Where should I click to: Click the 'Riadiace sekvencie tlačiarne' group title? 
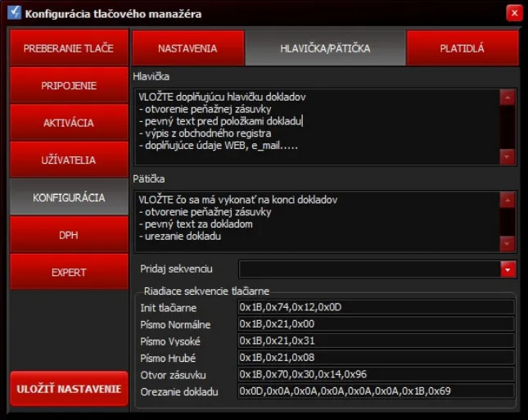[x=206, y=291]
